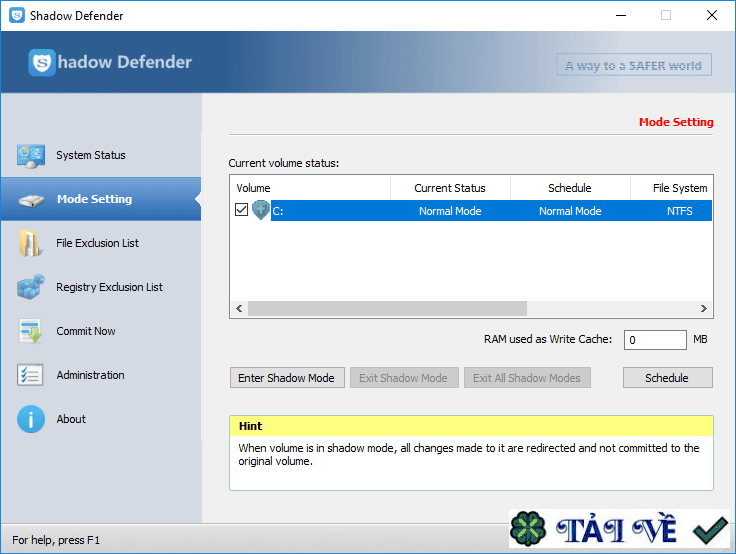Open the Schedule button

667,378
